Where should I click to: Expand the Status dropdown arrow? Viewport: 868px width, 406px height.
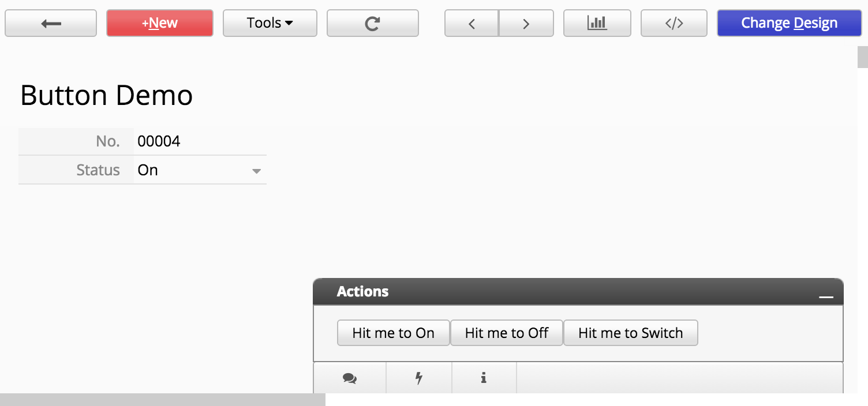point(257,171)
